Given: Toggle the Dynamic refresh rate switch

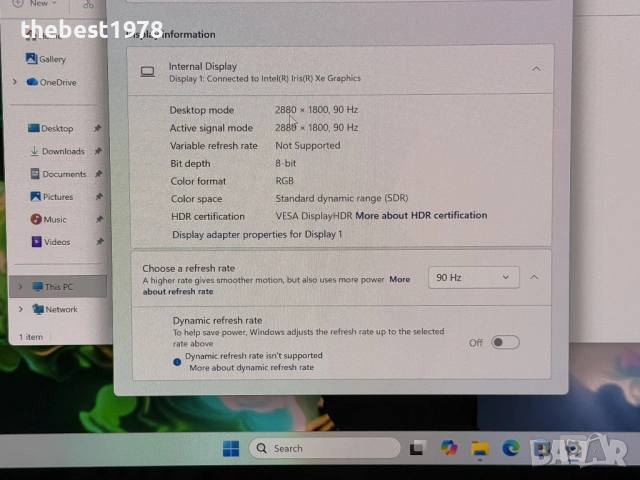Looking at the screenshot, I should [505, 342].
